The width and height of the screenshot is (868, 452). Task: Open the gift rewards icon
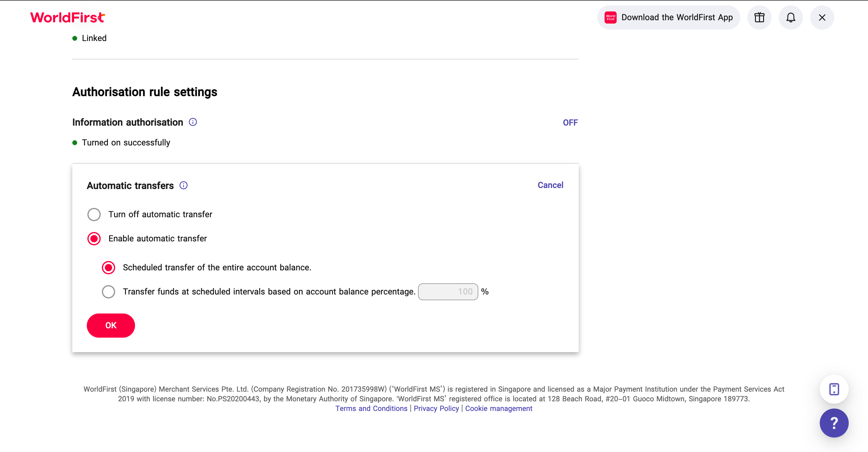759,18
